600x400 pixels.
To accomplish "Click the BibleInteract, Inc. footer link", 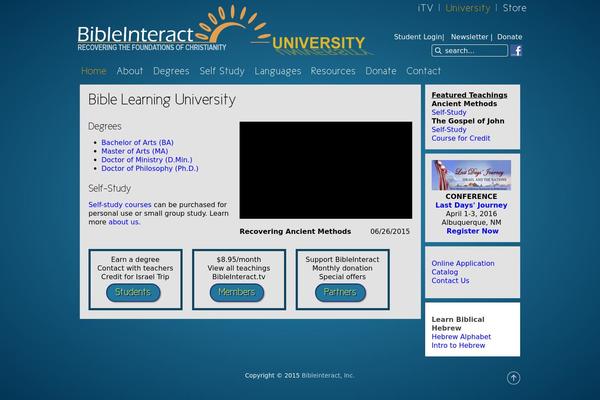I will pyautogui.click(x=328, y=376).
